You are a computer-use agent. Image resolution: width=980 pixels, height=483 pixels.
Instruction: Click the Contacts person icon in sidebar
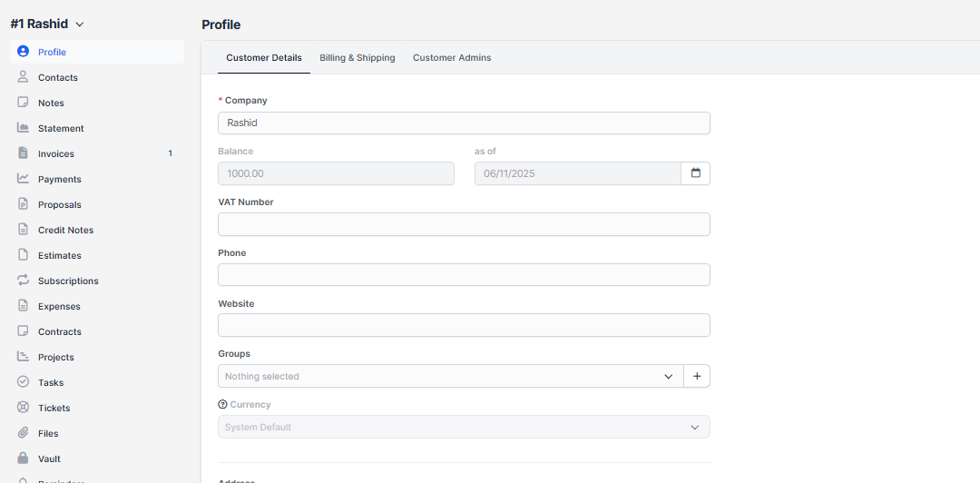click(24, 77)
